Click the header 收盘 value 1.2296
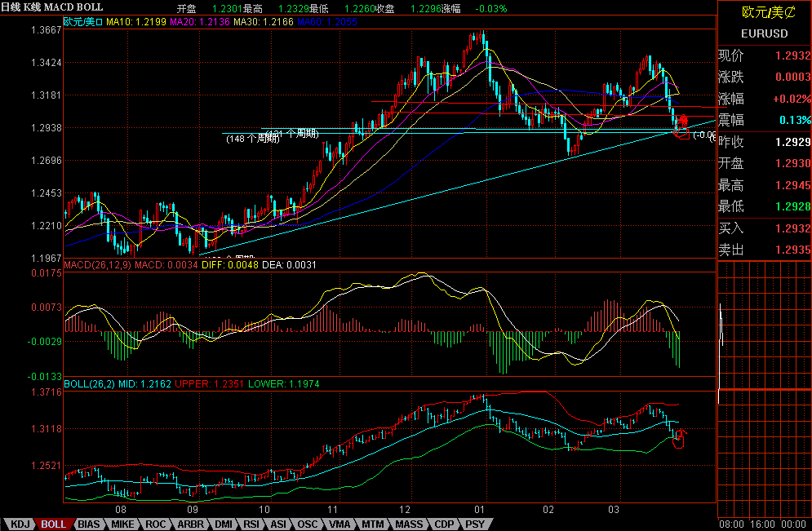Screen dimensions: 812x531 425,9
